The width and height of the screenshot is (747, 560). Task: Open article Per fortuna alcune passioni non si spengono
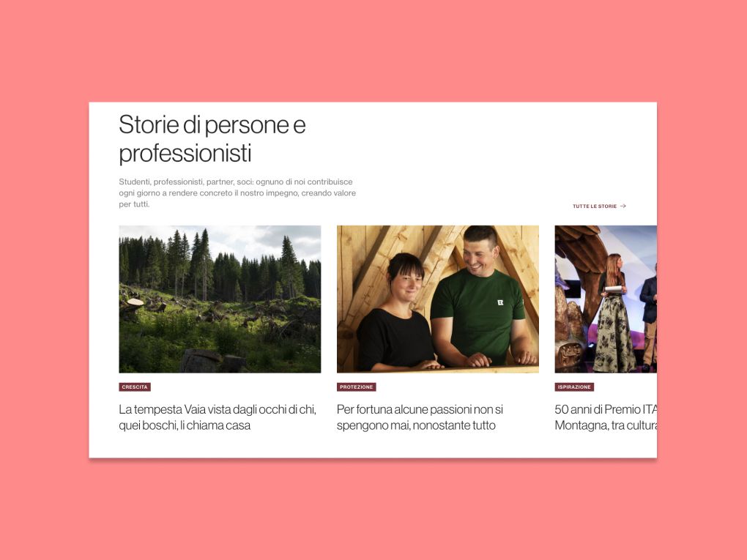420,417
